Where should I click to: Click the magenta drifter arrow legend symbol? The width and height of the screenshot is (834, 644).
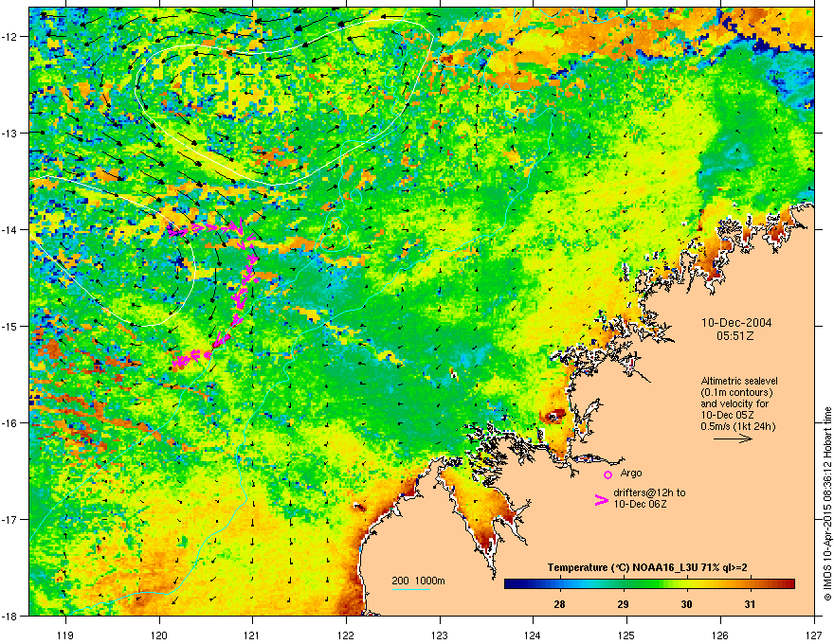tap(602, 500)
